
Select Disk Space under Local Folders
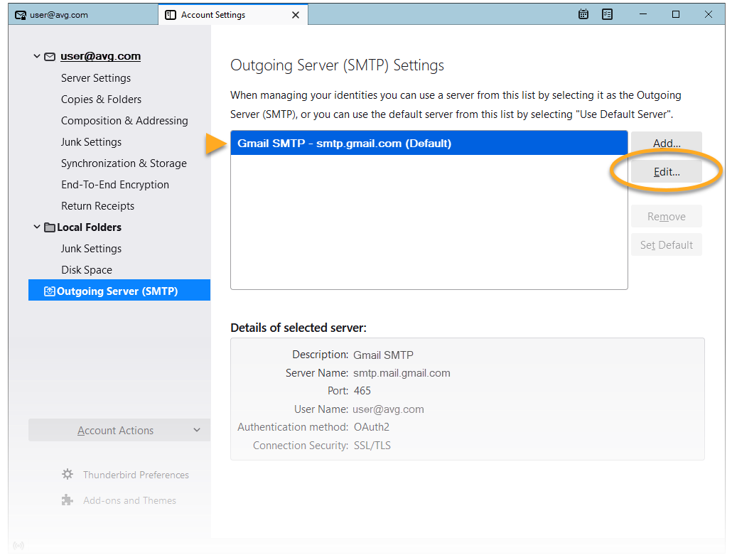tap(87, 270)
